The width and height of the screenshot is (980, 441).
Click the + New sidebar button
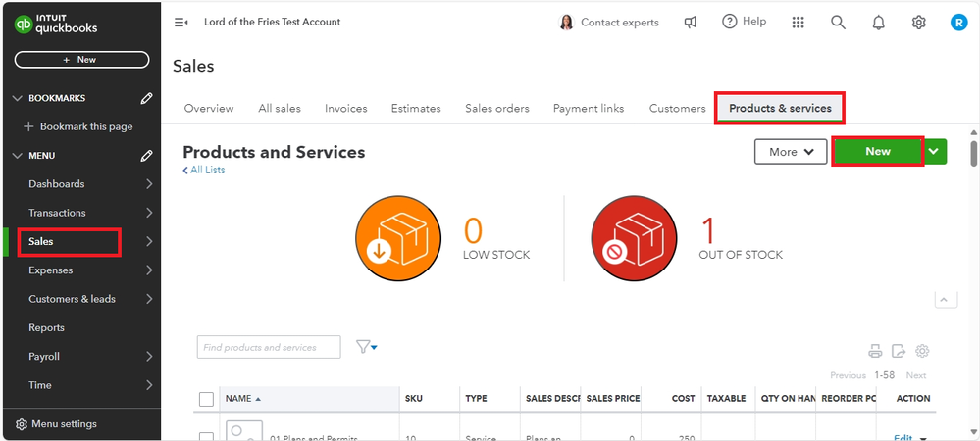81,60
